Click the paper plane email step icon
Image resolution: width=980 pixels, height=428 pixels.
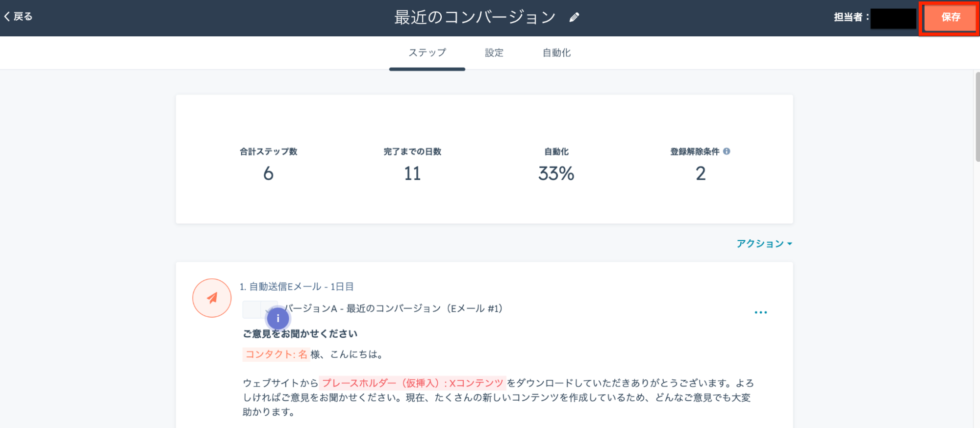[212, 298]
